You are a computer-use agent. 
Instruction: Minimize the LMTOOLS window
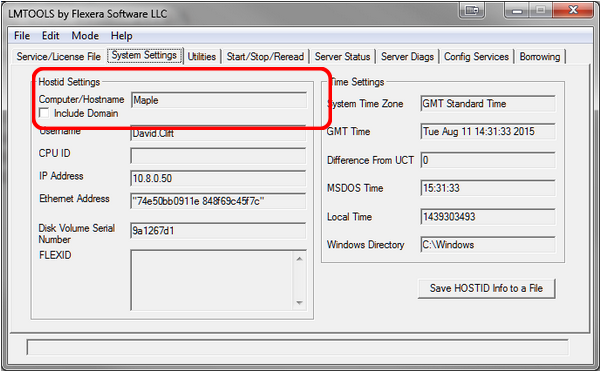pyautogui.click(x=517, y=10)
